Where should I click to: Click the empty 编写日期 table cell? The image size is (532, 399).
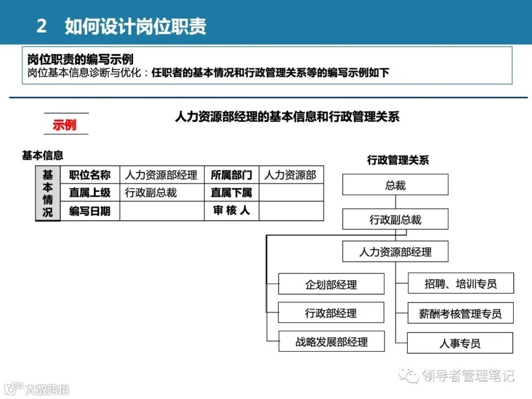coord(161,210)
